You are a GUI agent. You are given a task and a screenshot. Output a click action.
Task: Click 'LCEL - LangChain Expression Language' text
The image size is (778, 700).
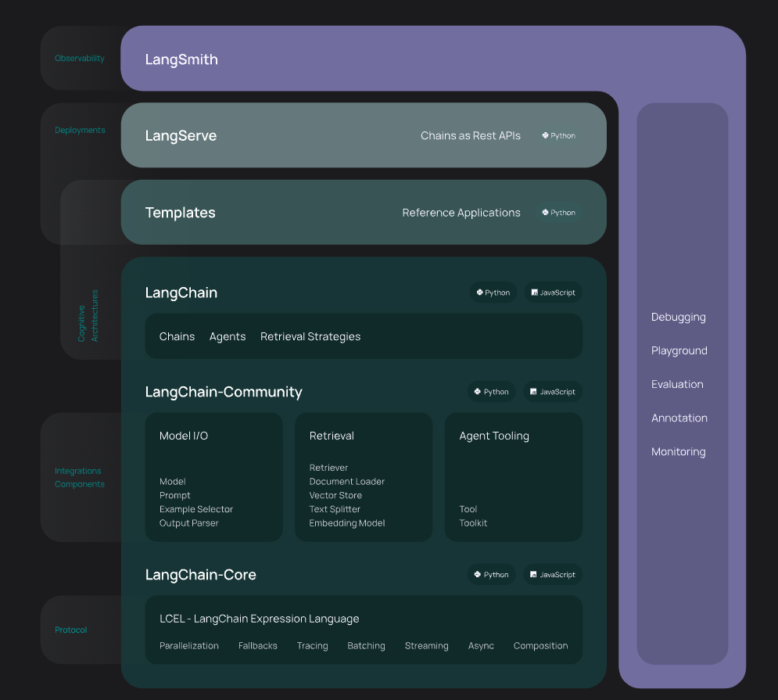coord(259,619)
